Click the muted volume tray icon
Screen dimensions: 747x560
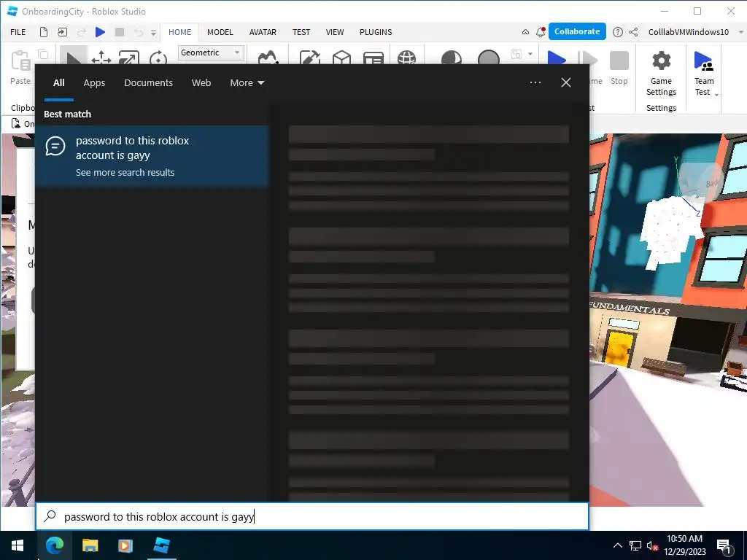pos(652,545)
